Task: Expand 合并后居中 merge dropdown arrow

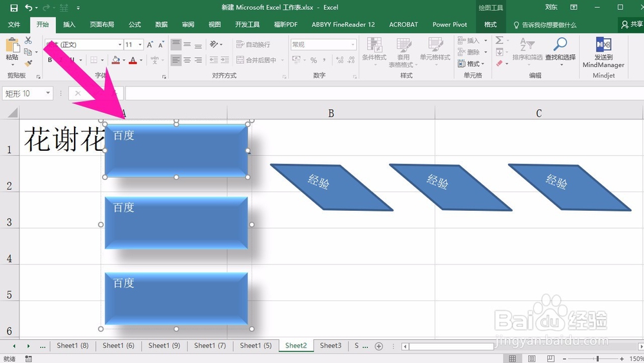Action: pyautogui.click(x=283, y=61)
